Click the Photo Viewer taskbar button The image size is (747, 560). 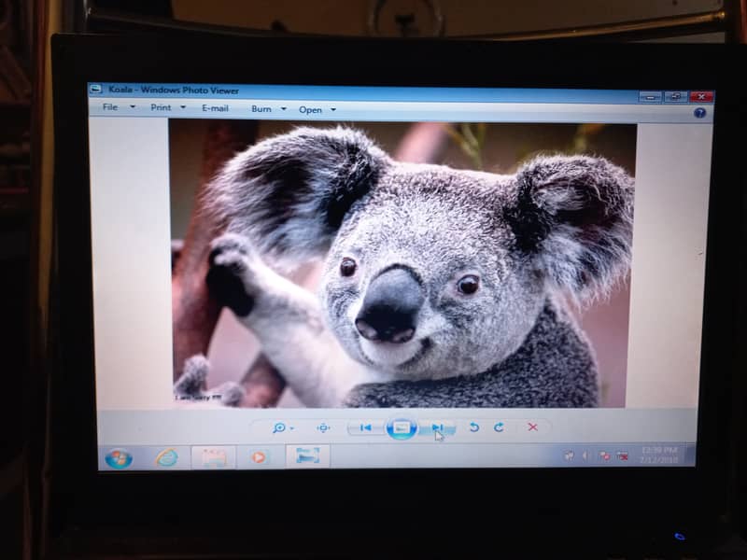[x=307, y=455]
